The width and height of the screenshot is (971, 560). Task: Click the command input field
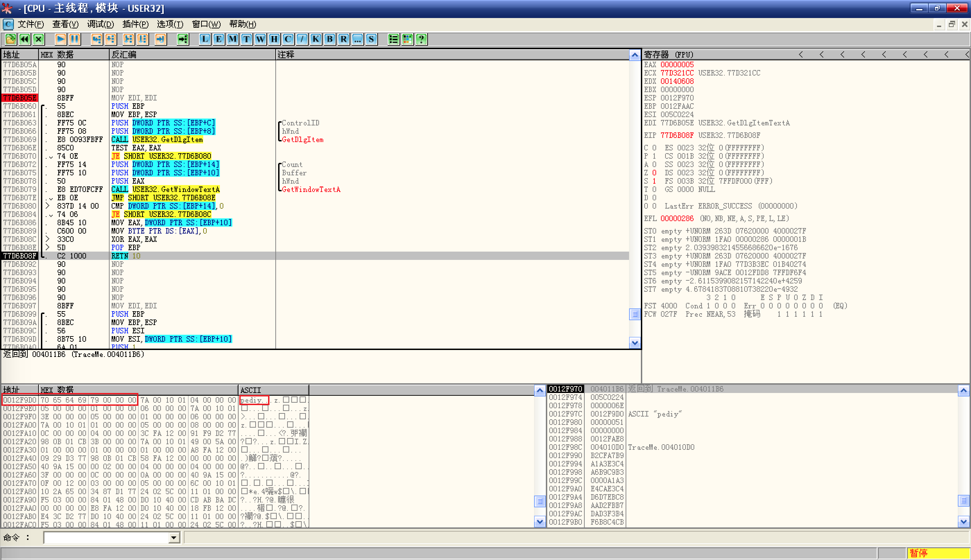[106, 538]
